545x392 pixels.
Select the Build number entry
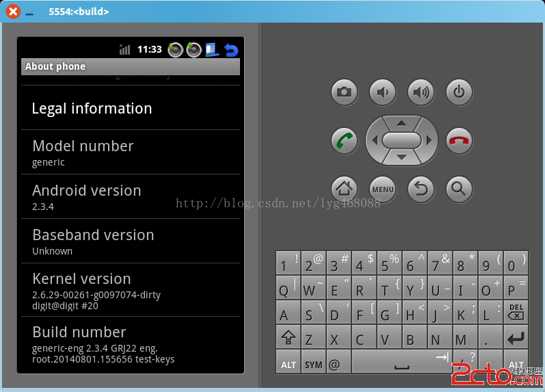[131, 343]
